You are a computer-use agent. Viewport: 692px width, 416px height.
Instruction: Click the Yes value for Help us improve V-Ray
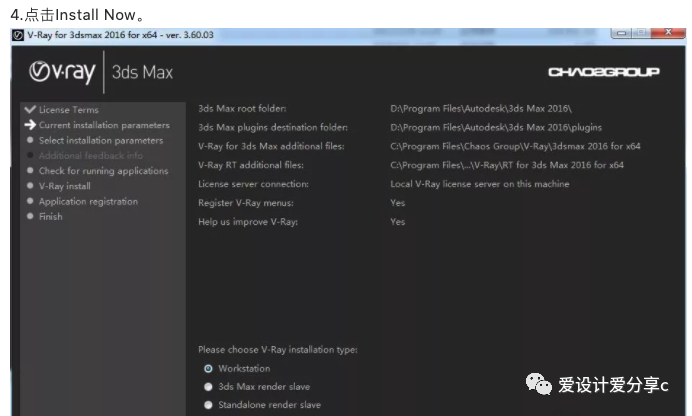coord(398,222)
